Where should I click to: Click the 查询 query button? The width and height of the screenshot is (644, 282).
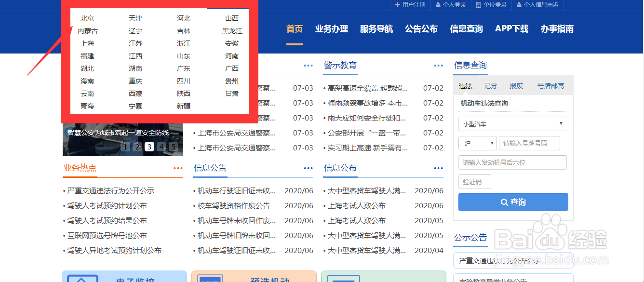pyautogui.click(x=513, y=202)
